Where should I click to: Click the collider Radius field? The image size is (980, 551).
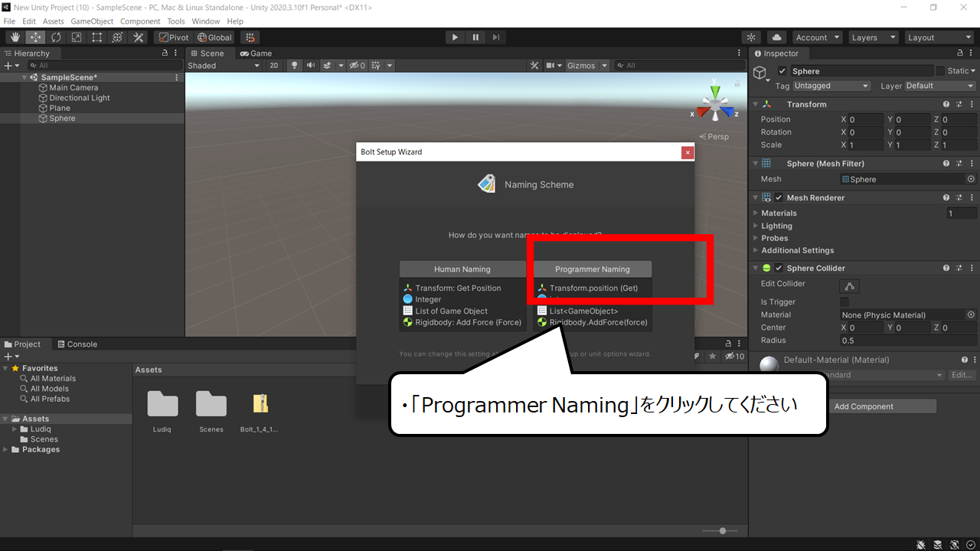908,341
